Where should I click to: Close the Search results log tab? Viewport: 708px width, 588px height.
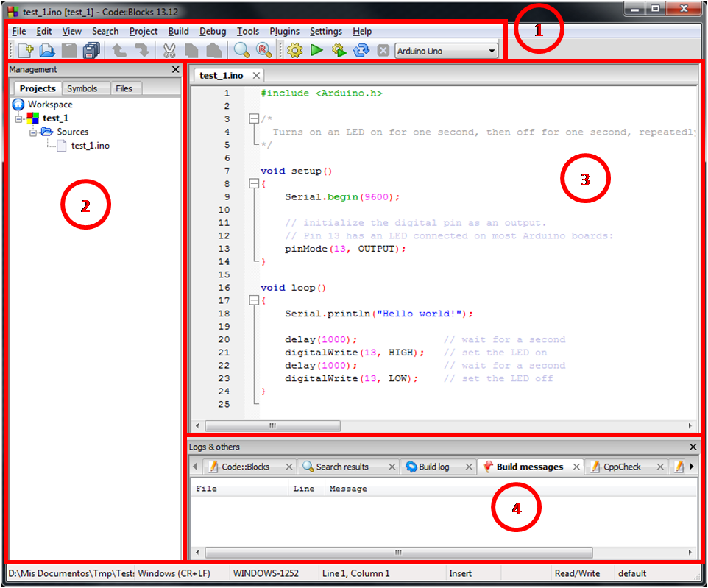(392, 467)
